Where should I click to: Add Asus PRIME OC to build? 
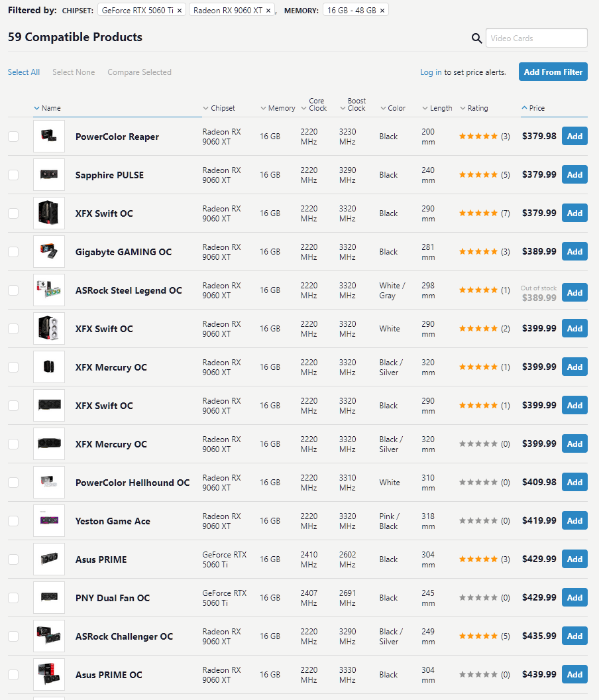coord(574,674)
